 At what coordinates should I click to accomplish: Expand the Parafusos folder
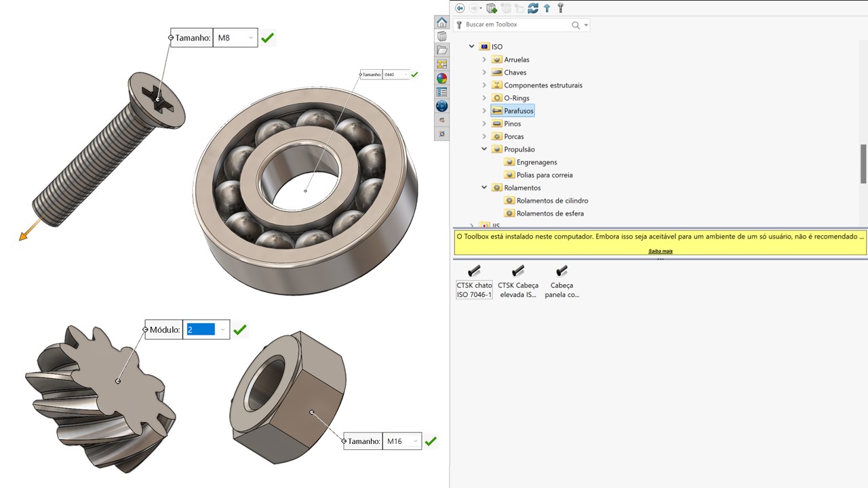click(x=484, y=110)
